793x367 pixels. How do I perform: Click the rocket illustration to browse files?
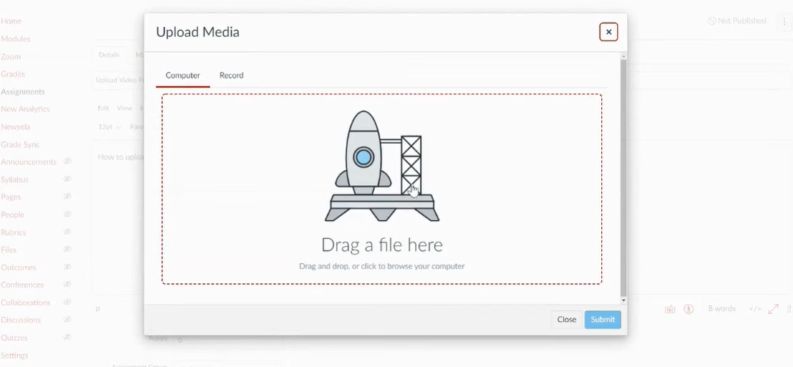[382, 166]
